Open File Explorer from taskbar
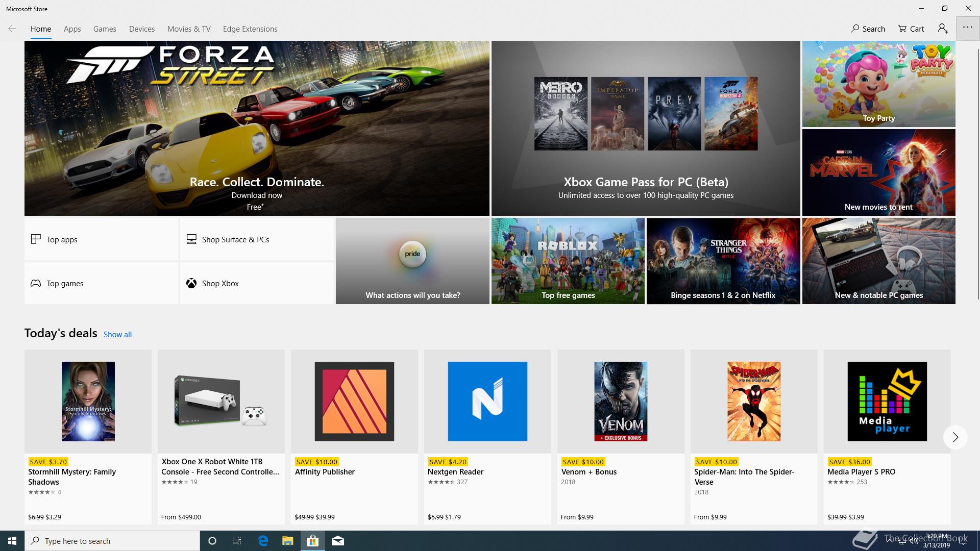The image size is (980, 551). pos(288,541)
